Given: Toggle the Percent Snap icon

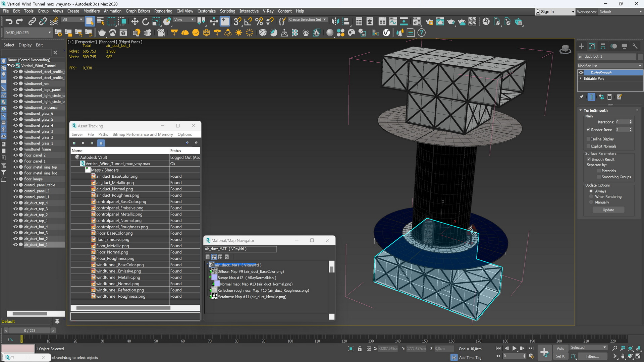Looking at the screenshot, I should pyautogui.click(x=259, y=22).
